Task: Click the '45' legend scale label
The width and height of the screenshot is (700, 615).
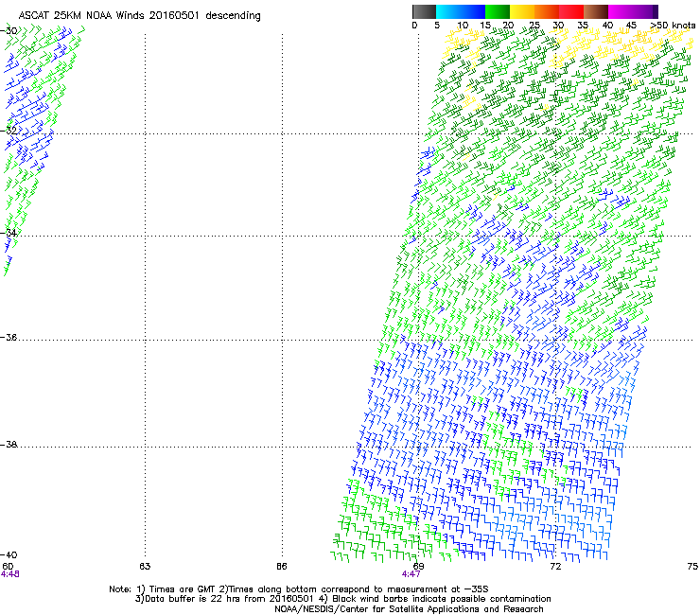Action: coord(631,26)
